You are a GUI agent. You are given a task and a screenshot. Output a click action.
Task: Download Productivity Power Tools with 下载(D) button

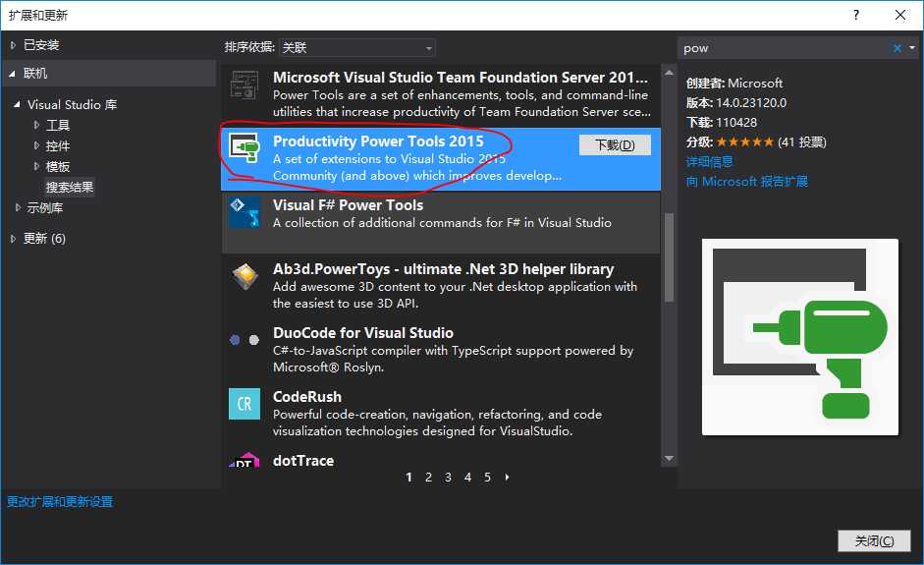coord(615,145)
